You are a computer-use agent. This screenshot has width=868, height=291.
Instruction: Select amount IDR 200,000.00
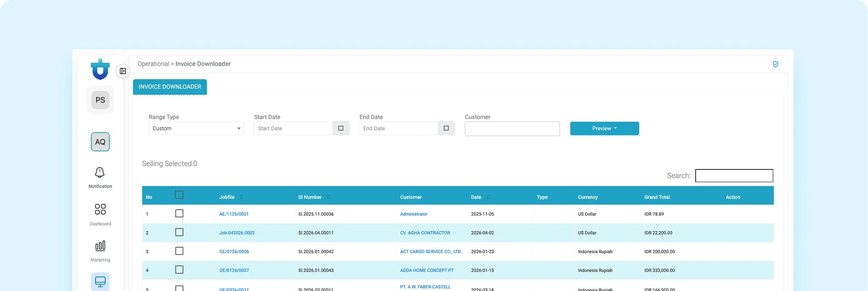click(x=660, y=252)
